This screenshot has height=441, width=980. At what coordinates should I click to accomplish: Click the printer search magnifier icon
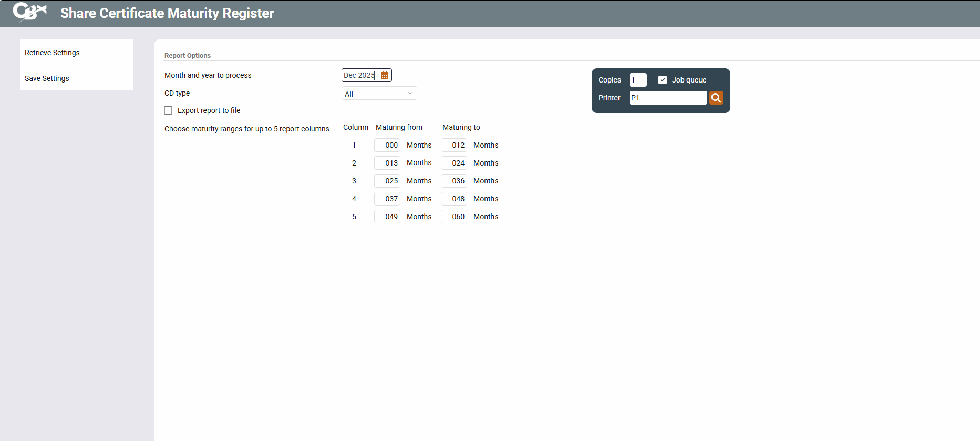click(x=716, y=98)
